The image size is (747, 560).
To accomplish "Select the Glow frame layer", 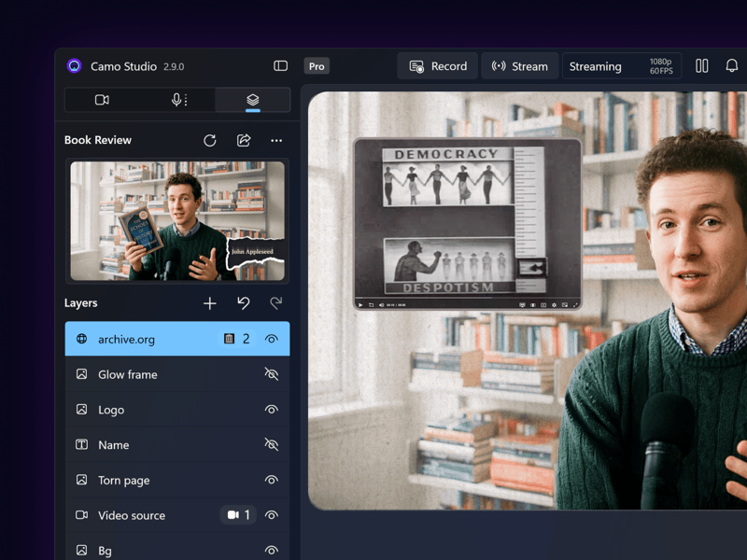I will (x=177, y=374).
